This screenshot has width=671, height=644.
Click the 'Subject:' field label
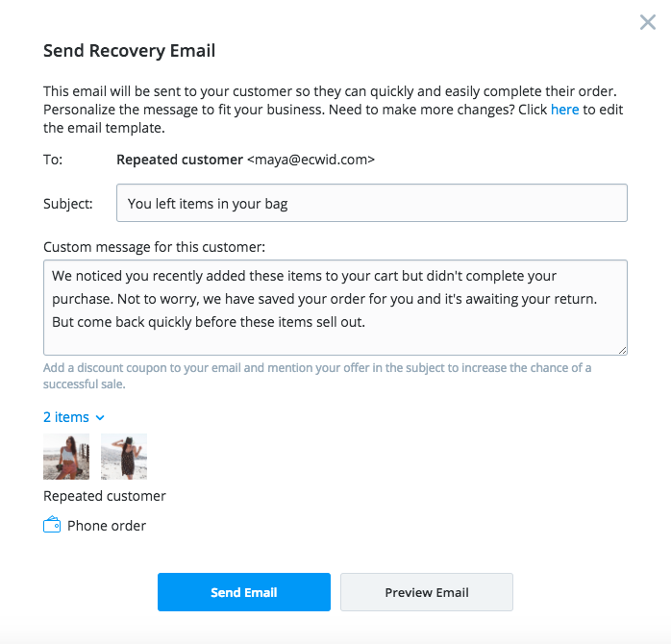coord(68,204)
